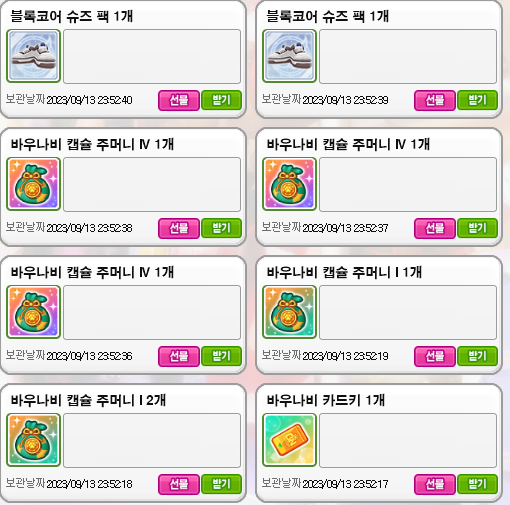Click the empty description box of 카드키
Viewport: 510px width, 505px height.
tap(408, 440)
